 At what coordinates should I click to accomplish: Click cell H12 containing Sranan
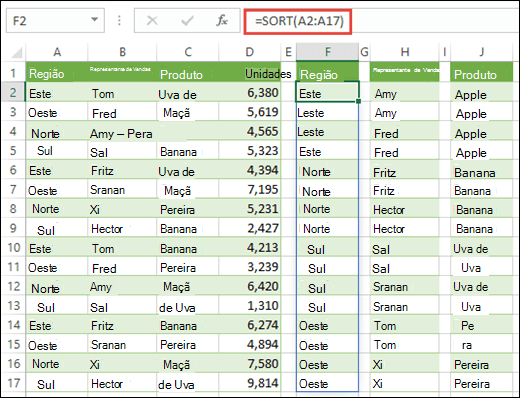pyautogui.click(x=405, y=286)
